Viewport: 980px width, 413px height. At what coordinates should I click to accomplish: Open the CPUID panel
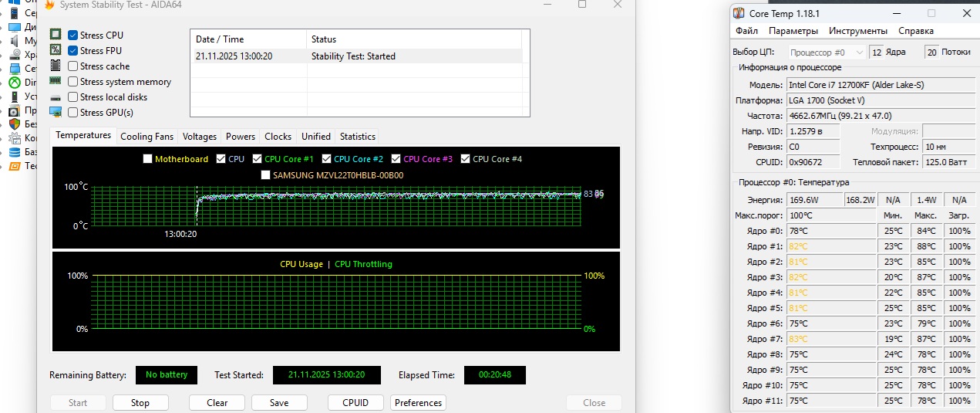coord(355,402)
